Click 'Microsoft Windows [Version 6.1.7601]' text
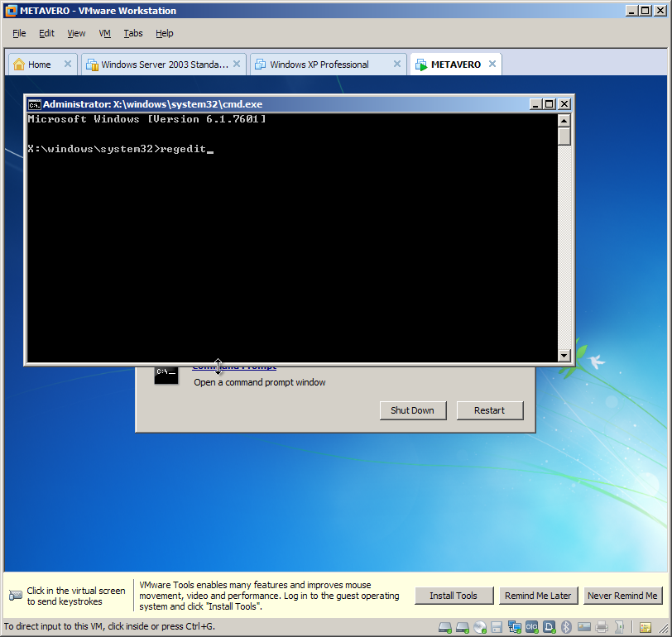Image resolution: width=672 pixels, height=637 pixels. (x=146, y=119)
